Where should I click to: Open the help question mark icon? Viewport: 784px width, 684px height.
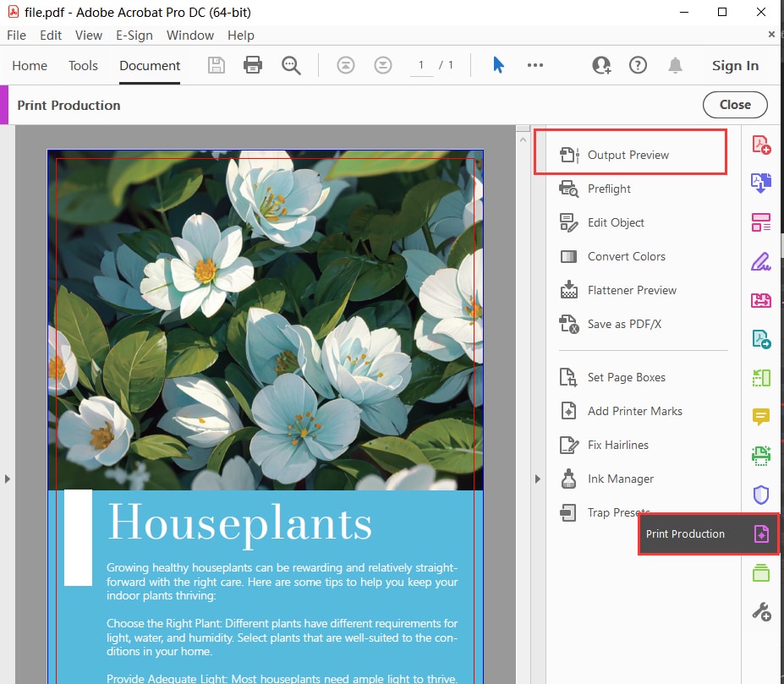click(638, 65)
